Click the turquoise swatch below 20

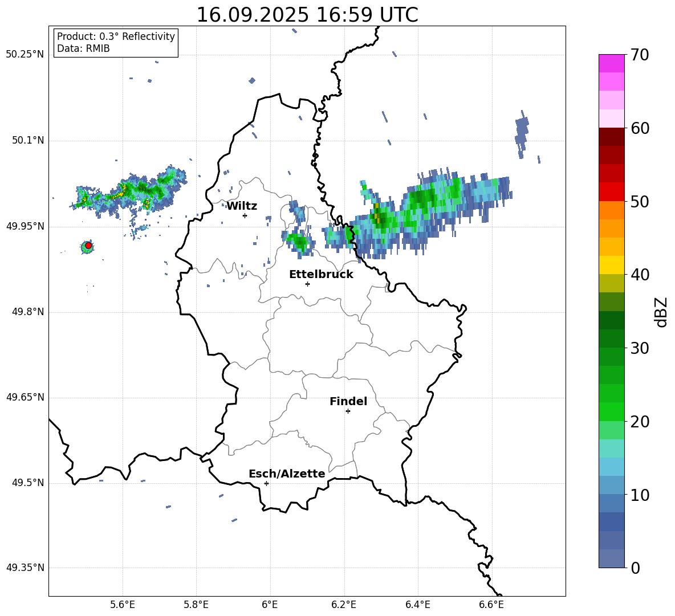tap(611, 448)
